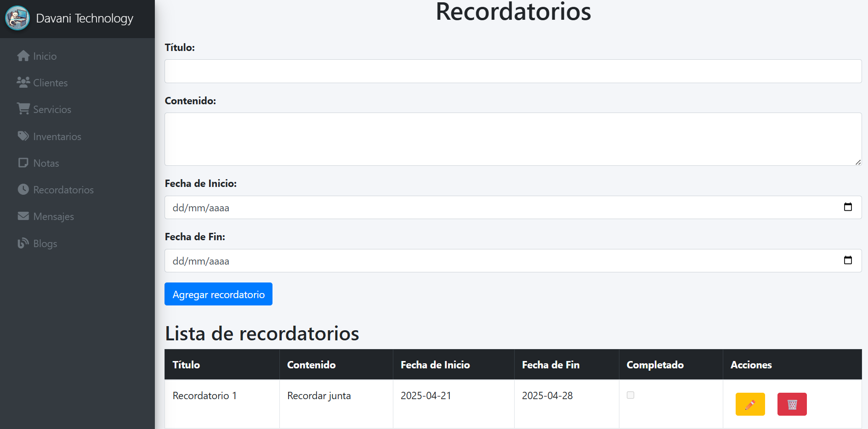This screenshot has height=429, width=868.
Task: Open the Notas sidebar menu entry
Action: [x=46, y=163]
